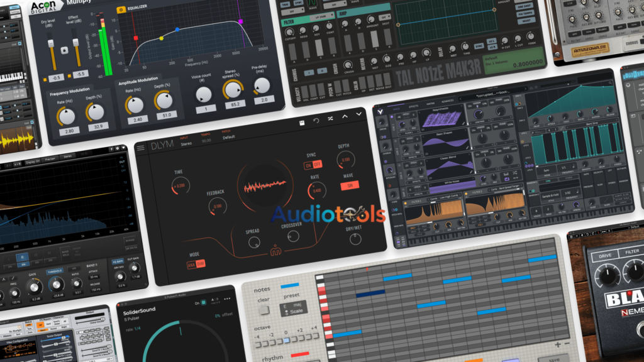The height and width of the screenshot is (362, 644).
Task: Click the DLYM Tempo 90.00 field
Action: click(x=206, y=140)
